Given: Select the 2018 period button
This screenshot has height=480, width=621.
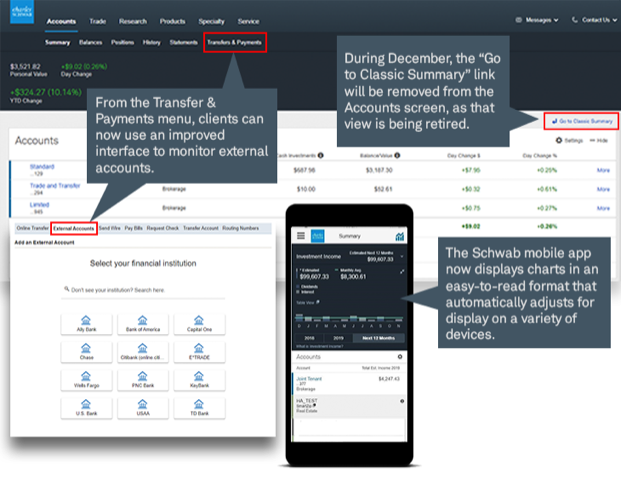Looking at the screenshot, I should point(309,338).
